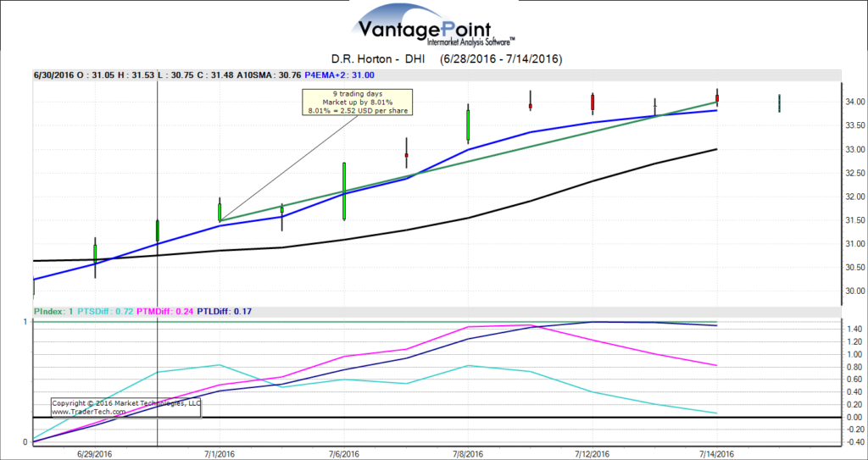Click the 7/14/2016 date axis label

(717, 453)
